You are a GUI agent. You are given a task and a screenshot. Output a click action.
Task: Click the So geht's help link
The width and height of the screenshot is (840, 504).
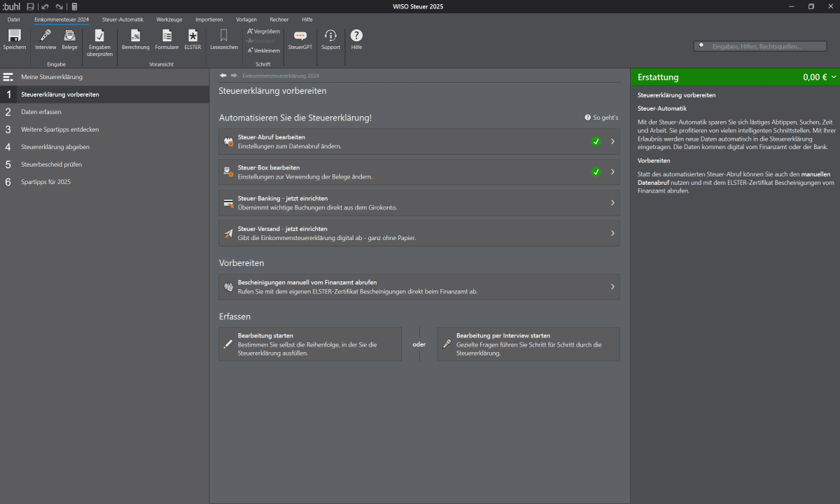coord(602,118)
